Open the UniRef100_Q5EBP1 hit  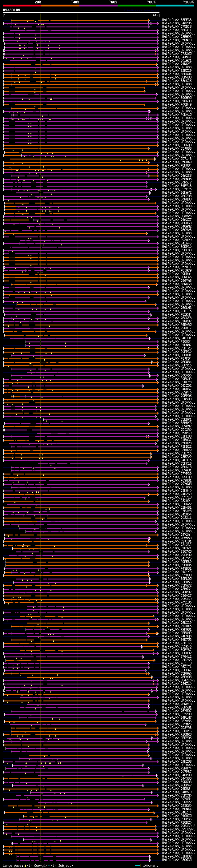tap(177, 419)
